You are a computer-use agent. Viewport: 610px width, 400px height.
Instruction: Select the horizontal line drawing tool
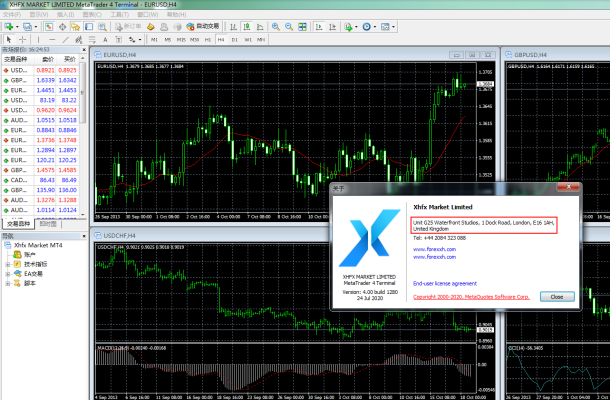52,39
